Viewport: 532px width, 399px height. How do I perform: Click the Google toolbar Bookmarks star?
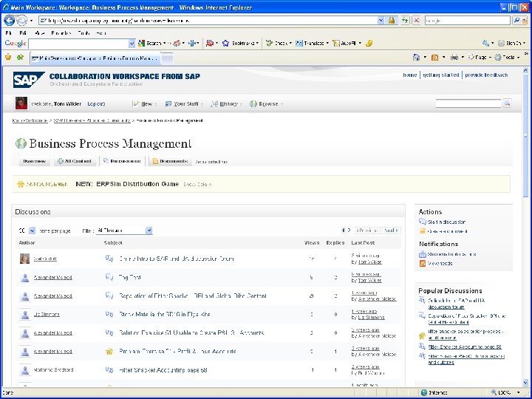click(x=225, y=43)
